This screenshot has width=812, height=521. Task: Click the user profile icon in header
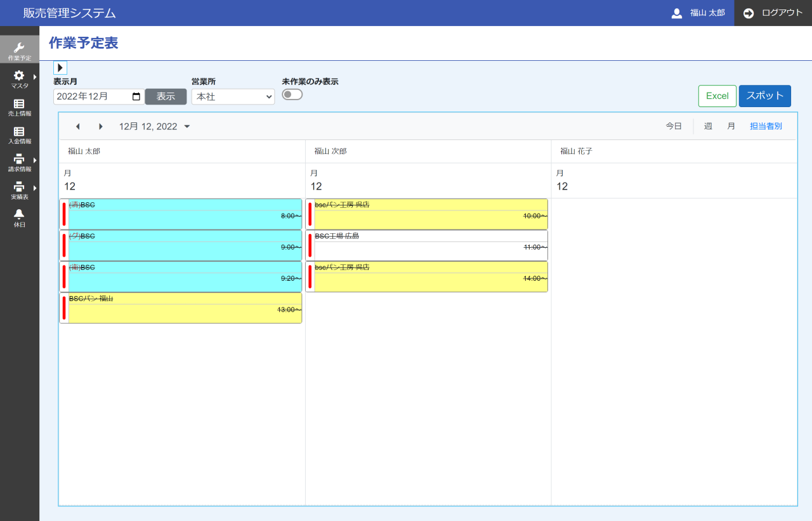pyautogui.click(x=677, y=13)
